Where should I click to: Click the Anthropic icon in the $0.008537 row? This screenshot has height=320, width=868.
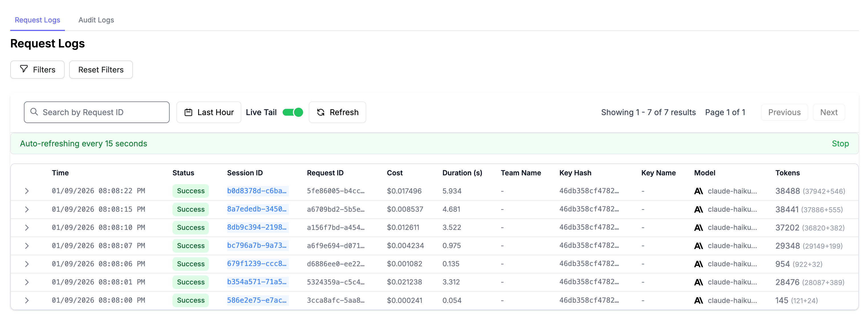pyautogui.click(x=698, y=209)
